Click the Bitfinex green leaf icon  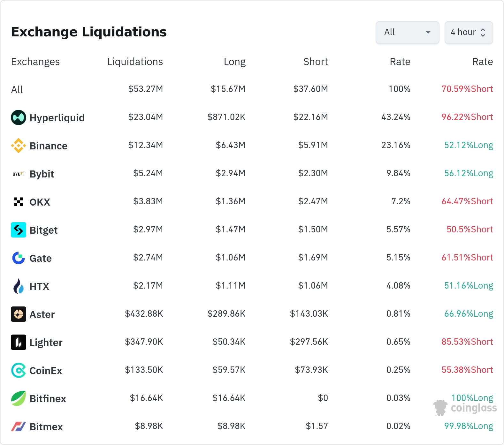pyautogui.click(x=19, y=398)
